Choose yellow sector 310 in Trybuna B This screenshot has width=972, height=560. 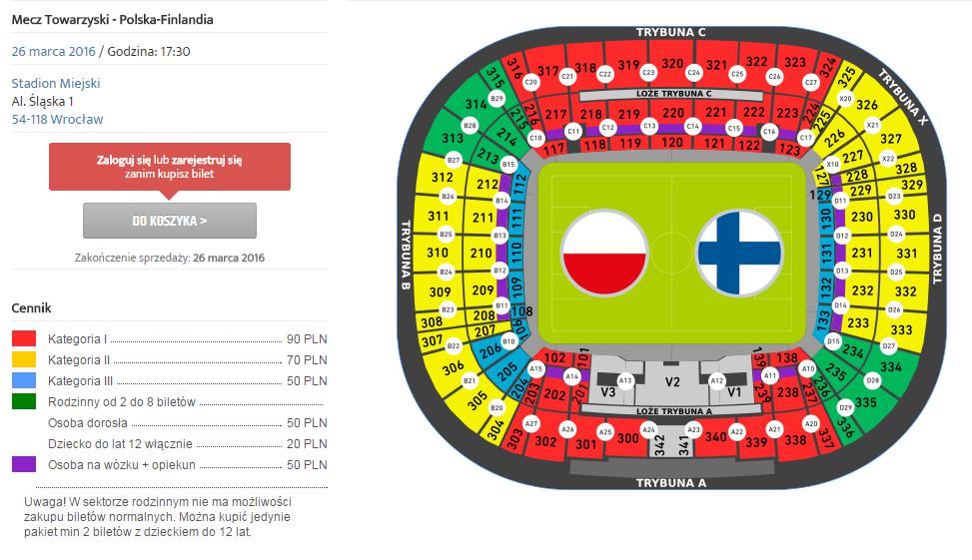pyautogui.click(x=437, y=253)
